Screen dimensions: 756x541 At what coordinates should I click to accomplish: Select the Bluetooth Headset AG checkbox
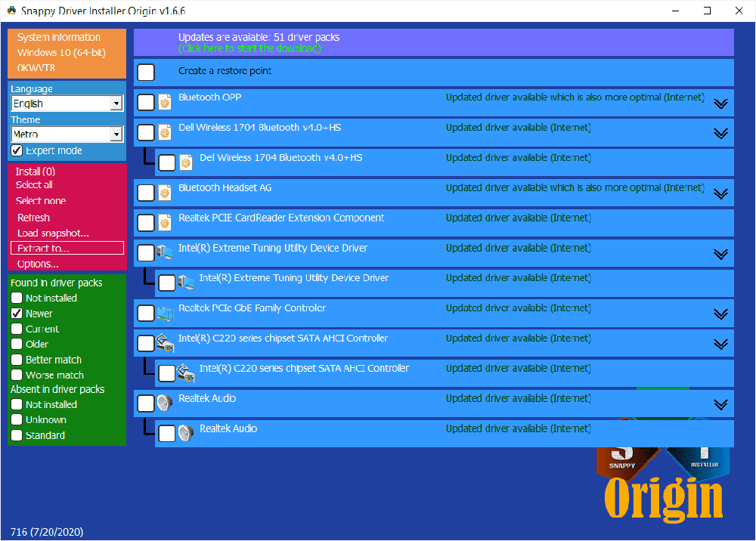click(146, 193)
